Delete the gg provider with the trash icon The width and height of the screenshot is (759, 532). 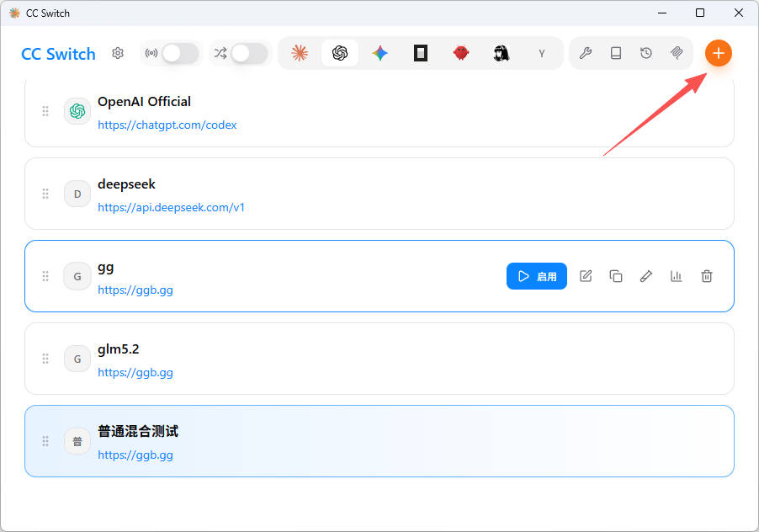[707, 276]
